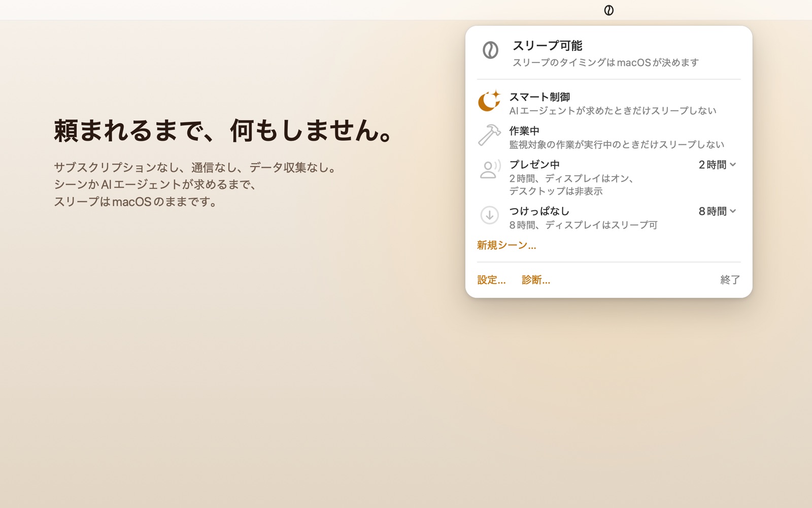Click the hammer icon for 作業中
Viewport: 812px width, 508px height.
[489, 135]
